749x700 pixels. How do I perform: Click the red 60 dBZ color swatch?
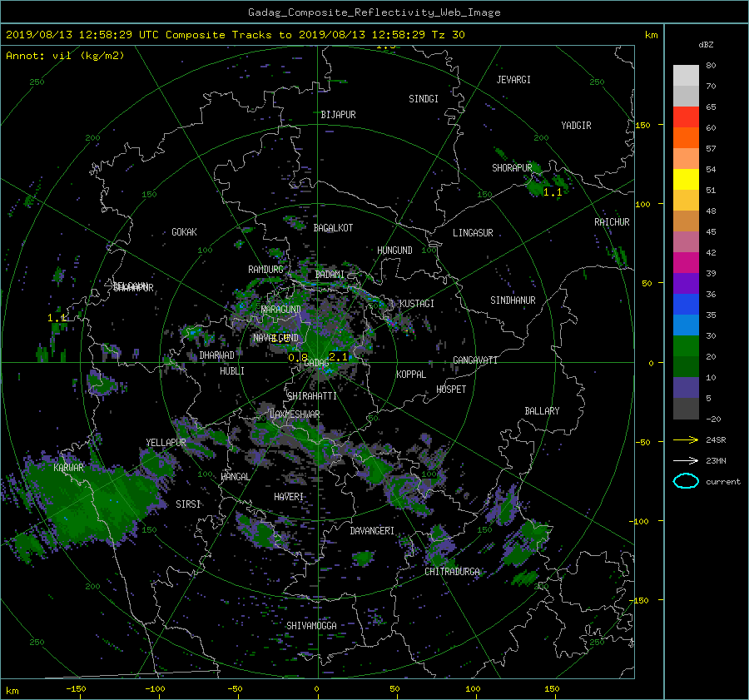coord(686,117)
